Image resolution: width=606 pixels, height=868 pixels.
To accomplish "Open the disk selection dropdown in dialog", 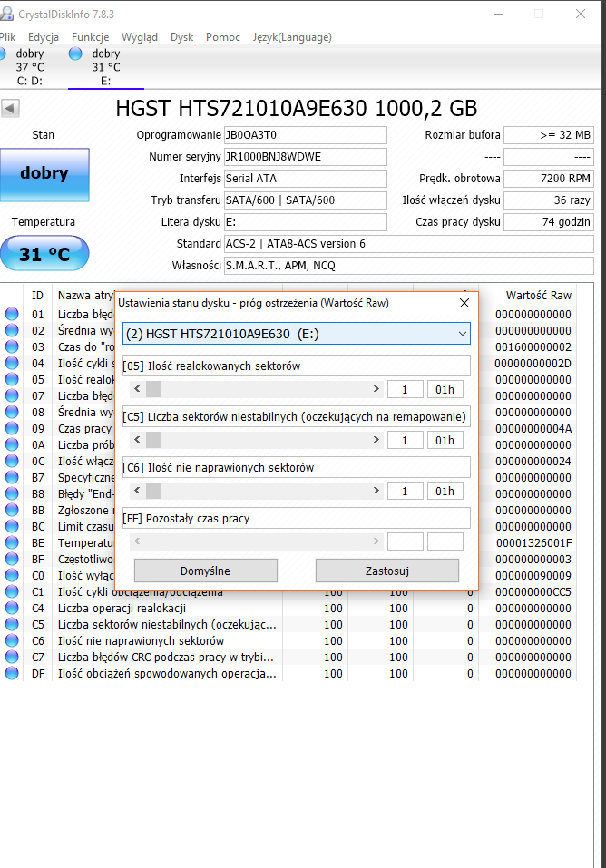I will pyautogui.click(x=297, y=334).
